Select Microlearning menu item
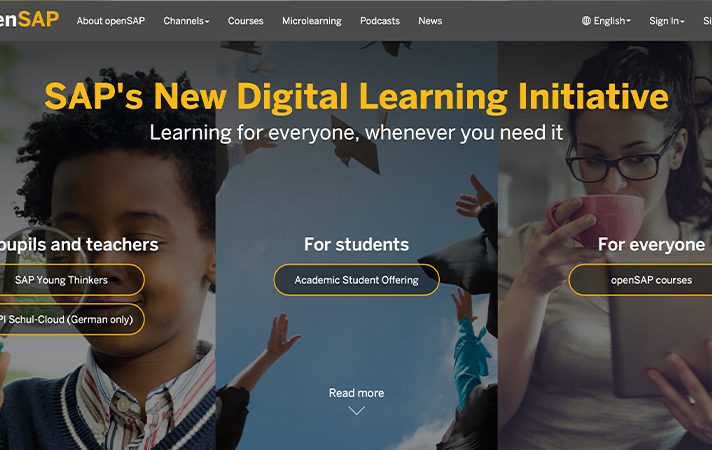712x450 pixels. [312, 21]
